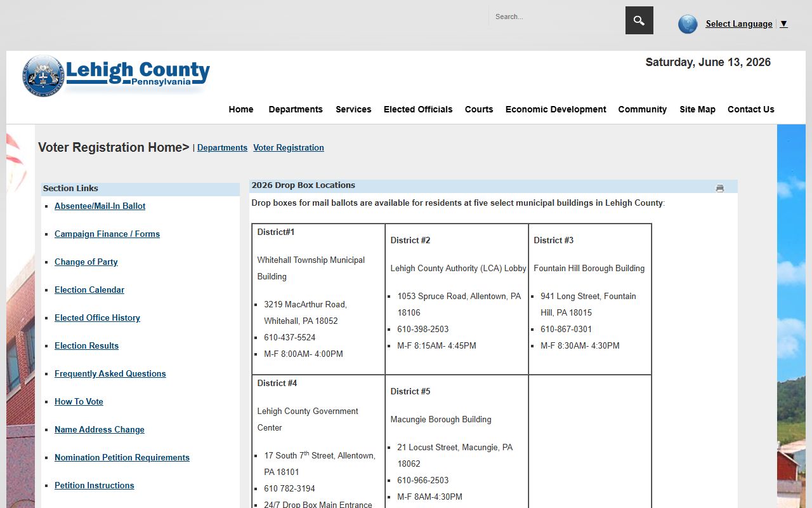The width and height of the screenshot is (812, 508).
Task: Click the 21 Locust Street address
Action: point(455,455)
